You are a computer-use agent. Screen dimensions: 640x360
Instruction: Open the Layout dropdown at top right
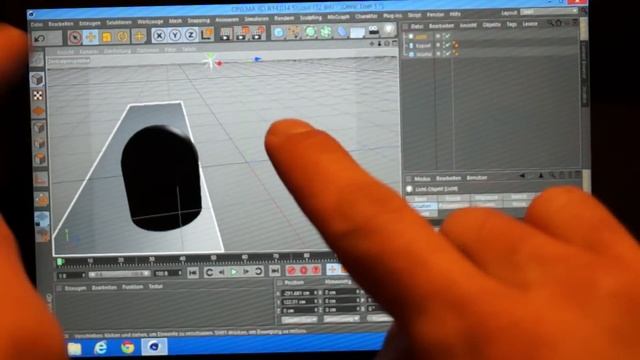point(548,12)
